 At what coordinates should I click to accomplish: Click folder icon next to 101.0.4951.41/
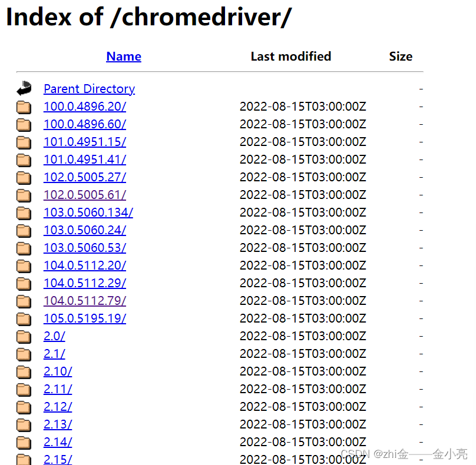tap(24, 160)
